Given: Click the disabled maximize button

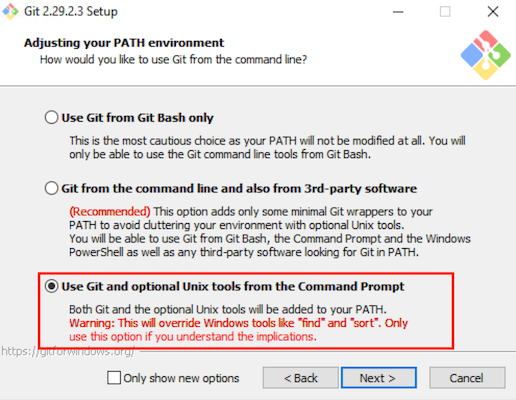Looking at the screenshot, I should click(x=445, y=12).
